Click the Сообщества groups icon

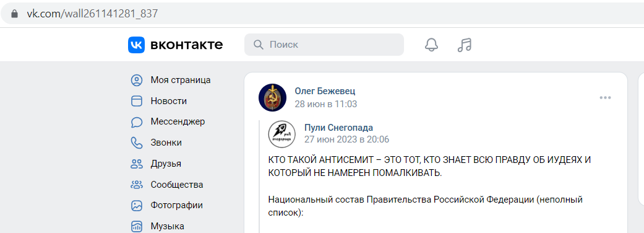click(x=136, y=185)
